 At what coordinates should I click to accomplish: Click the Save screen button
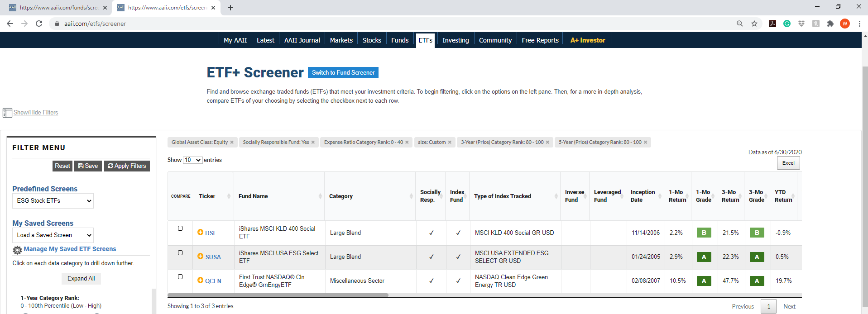pyautogui.click(x=88, y=166)
